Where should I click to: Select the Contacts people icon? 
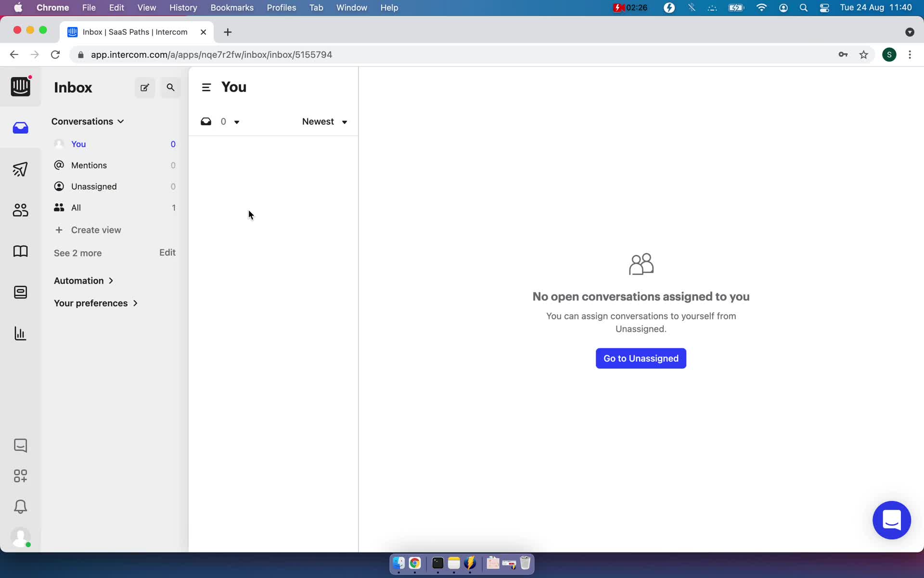pos(20,210)
